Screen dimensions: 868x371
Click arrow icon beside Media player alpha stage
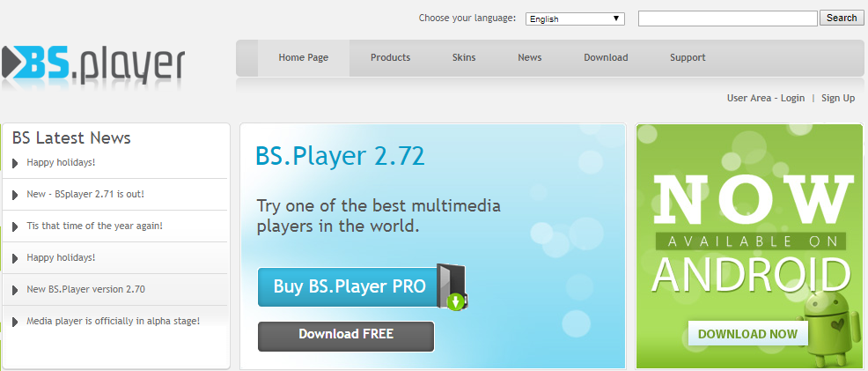point(15,321)
